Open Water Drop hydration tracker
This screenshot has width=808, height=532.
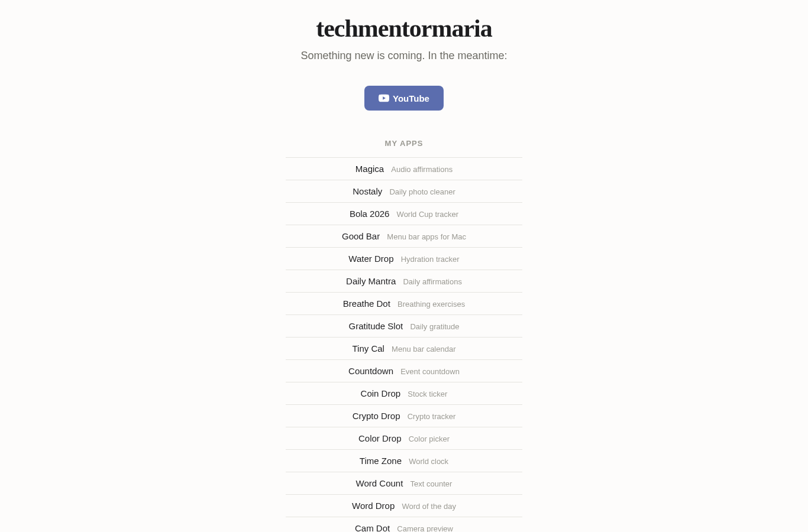click(404, 259)
